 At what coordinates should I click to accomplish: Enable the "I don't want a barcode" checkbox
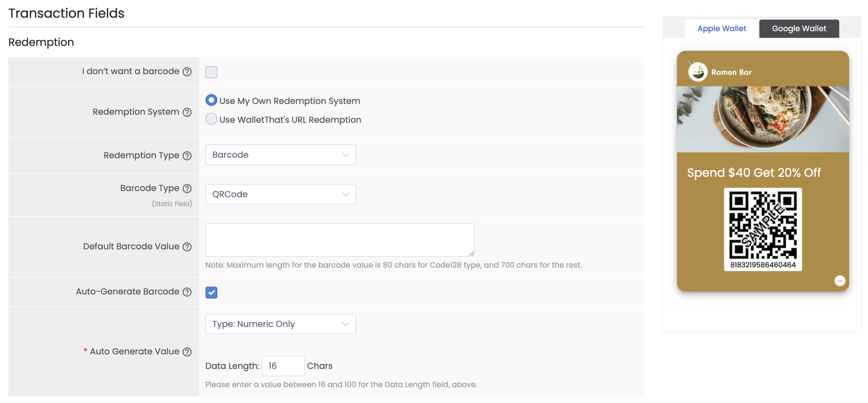[211, 72]
